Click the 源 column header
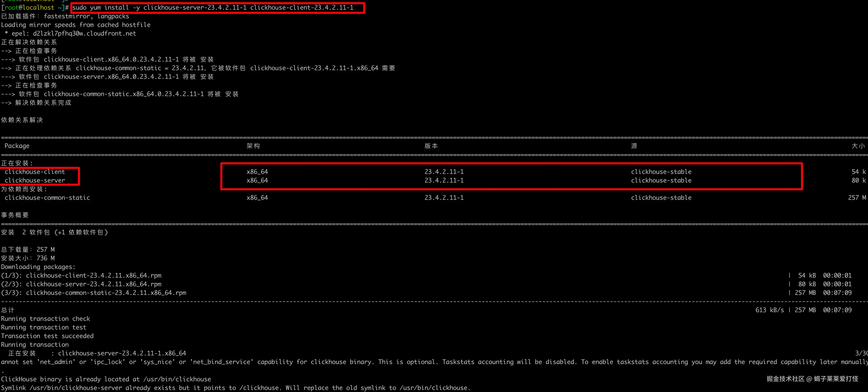Image resolution: width=868 pixels, height=392 pixels. [x=634, y=146]
